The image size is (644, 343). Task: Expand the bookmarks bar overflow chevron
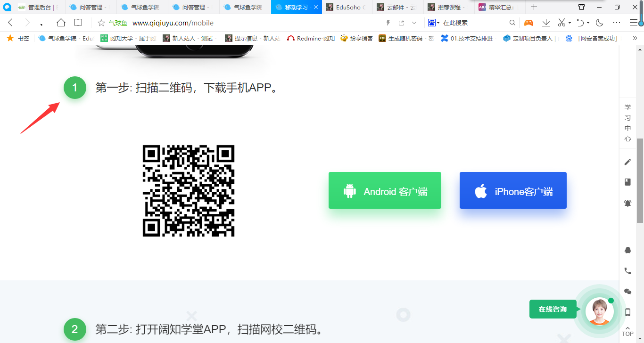[x=635, y=38]
